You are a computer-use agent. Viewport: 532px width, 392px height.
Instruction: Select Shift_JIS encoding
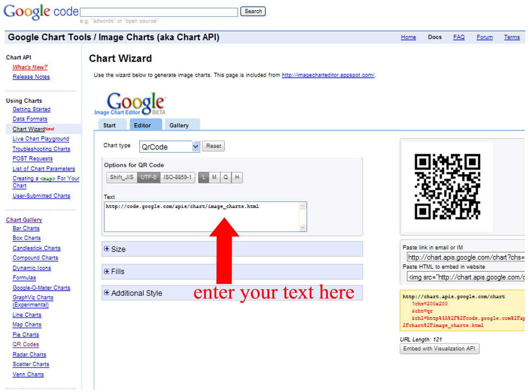tap(121, 178)
